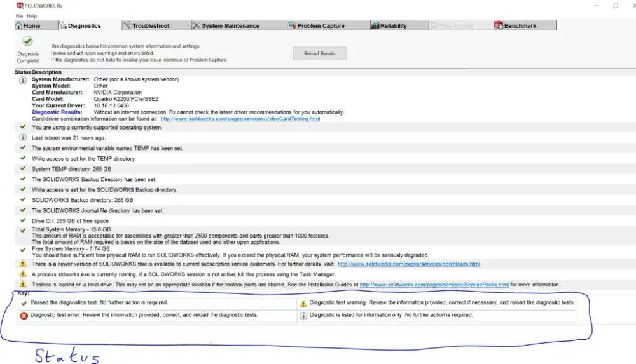Screen dimensions: 636x364
Task: Open the Reliability tab
Action: pyautogui.click(x=399, y=25)
